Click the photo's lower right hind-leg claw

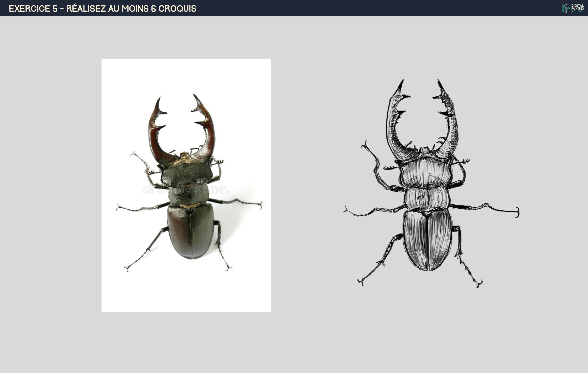(228, 268)
